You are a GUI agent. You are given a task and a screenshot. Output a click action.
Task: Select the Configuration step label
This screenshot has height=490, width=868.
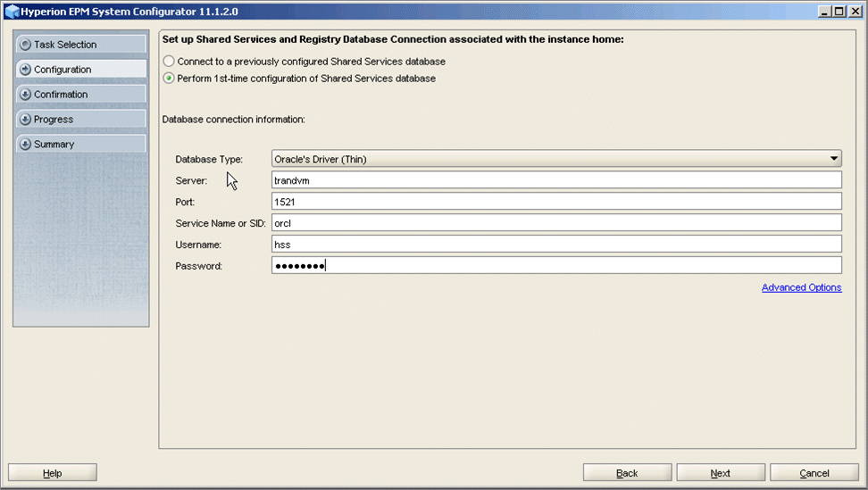tap(63, 70)
